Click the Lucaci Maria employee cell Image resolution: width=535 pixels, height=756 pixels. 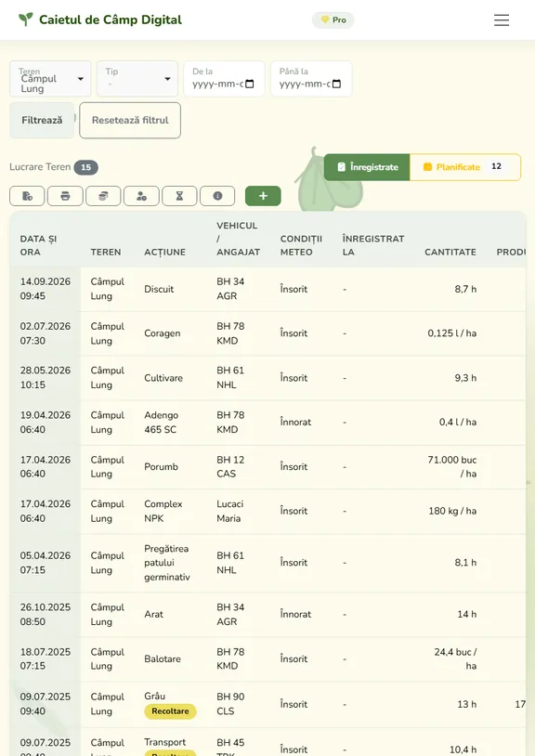coord(230,511)
